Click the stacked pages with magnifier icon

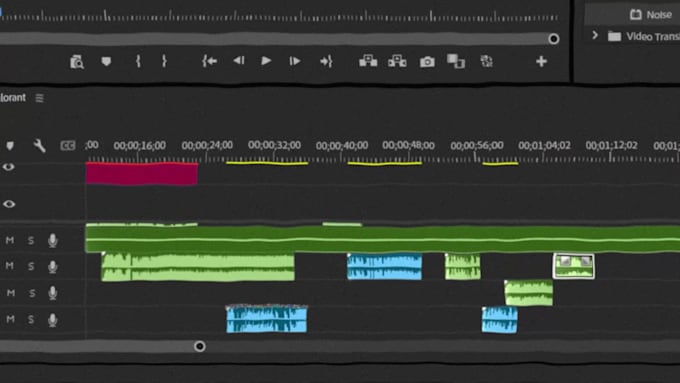click(x=77, y=62)
